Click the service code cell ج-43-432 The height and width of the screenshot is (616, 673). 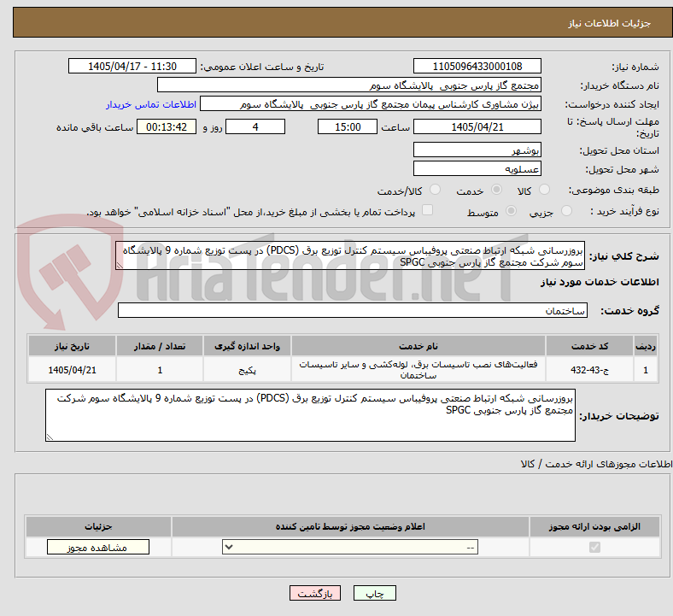point(590,370)
